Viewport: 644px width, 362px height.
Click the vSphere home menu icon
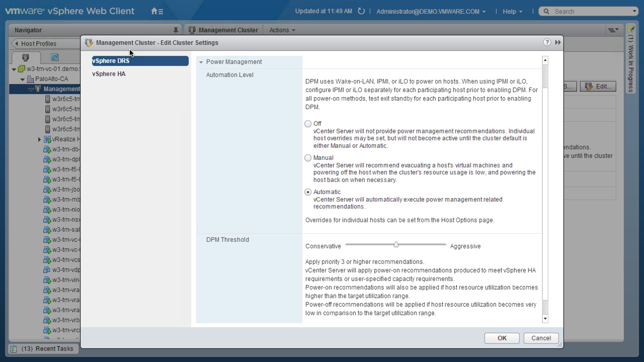click(x=157, y=11)
